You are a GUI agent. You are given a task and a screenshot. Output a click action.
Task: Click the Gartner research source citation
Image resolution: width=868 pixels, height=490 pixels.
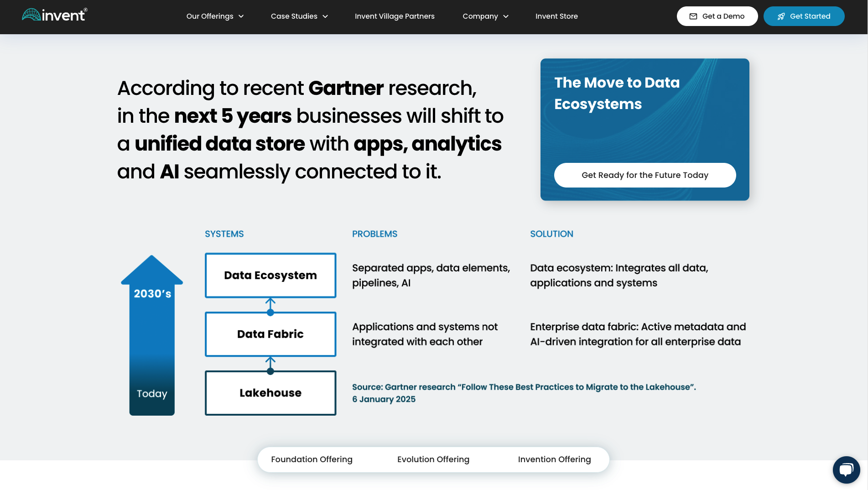(524, 393)
